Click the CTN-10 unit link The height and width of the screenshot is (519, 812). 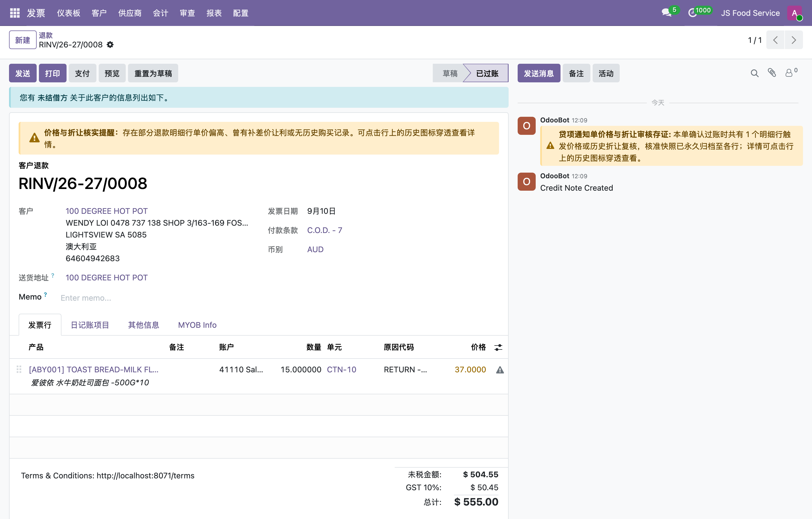click(342, 370)
